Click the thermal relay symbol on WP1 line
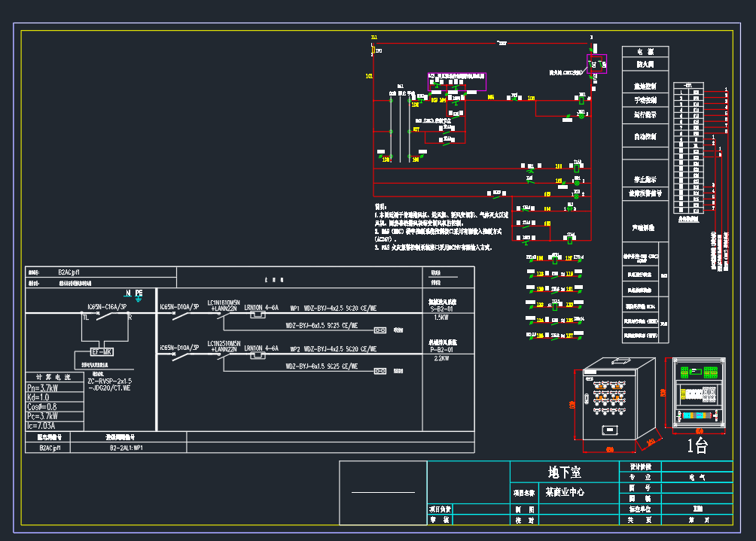756x541 pixels. click(x=258, y=315)
